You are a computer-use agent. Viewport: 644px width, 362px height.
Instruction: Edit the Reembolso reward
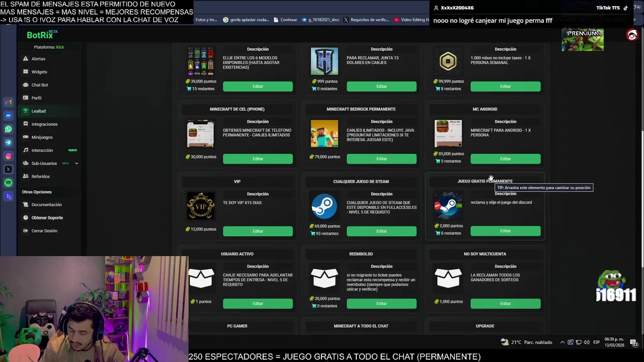point(381,304)
